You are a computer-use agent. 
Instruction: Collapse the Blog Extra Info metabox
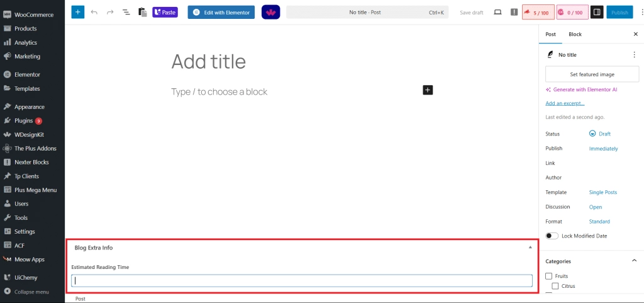click(x=530, y=248)
